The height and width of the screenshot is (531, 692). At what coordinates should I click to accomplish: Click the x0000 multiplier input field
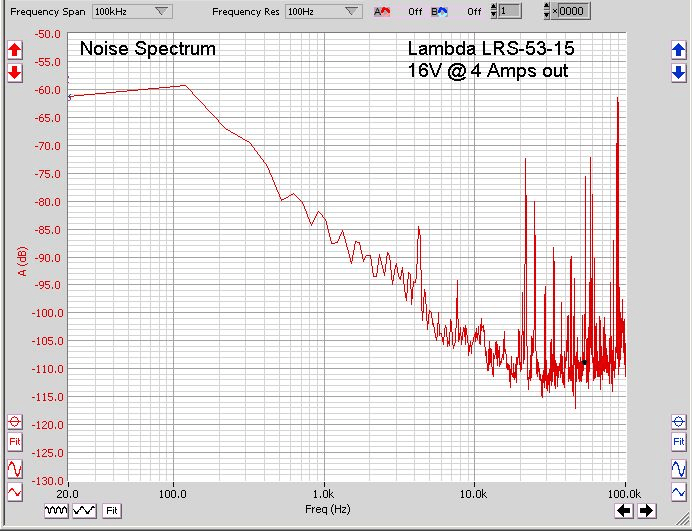571,12
